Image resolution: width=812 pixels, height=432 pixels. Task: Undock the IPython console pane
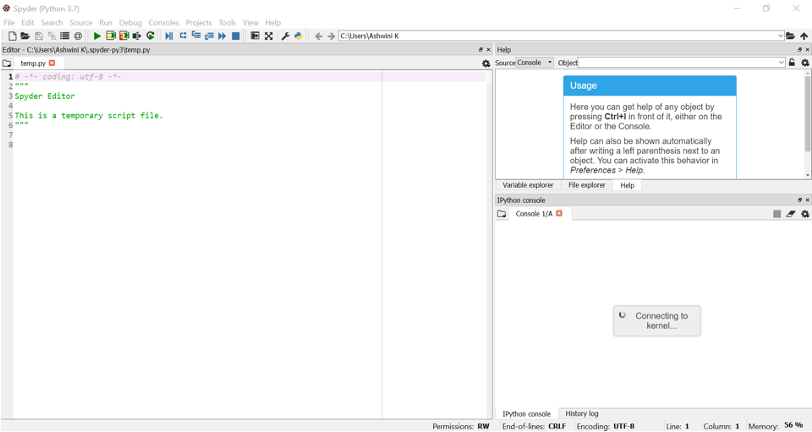[x=800, y=200]
